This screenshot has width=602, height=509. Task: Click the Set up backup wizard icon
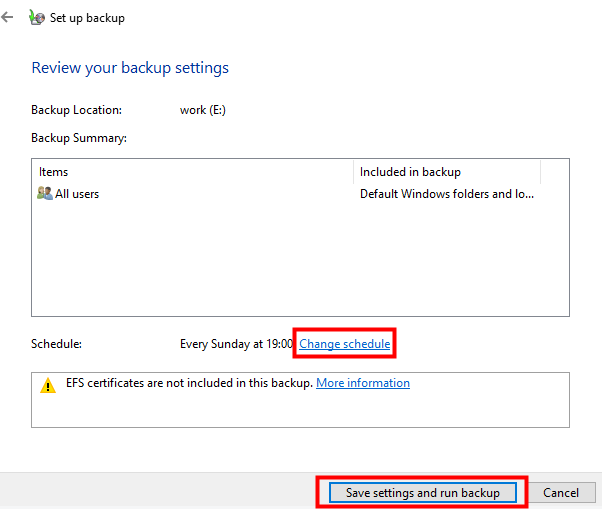(x=37, y=18)
